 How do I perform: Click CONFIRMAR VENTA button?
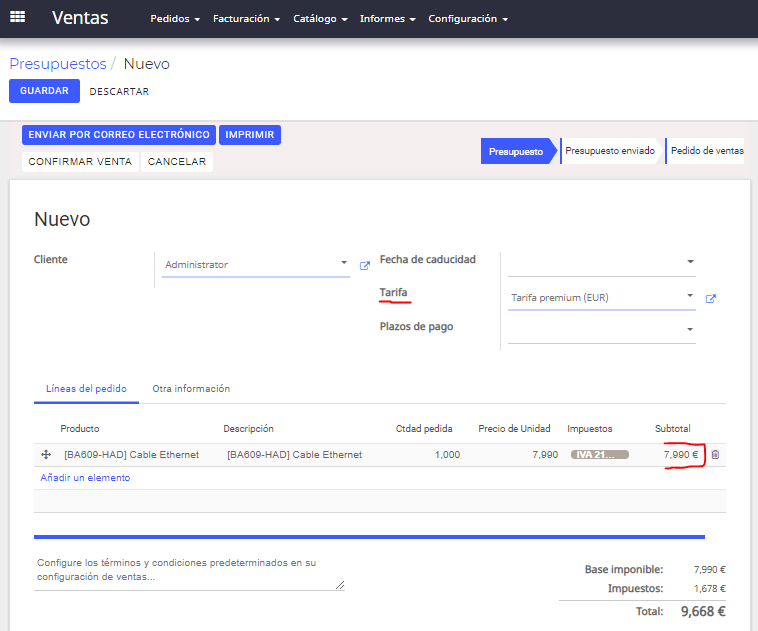tap(80, 161)
